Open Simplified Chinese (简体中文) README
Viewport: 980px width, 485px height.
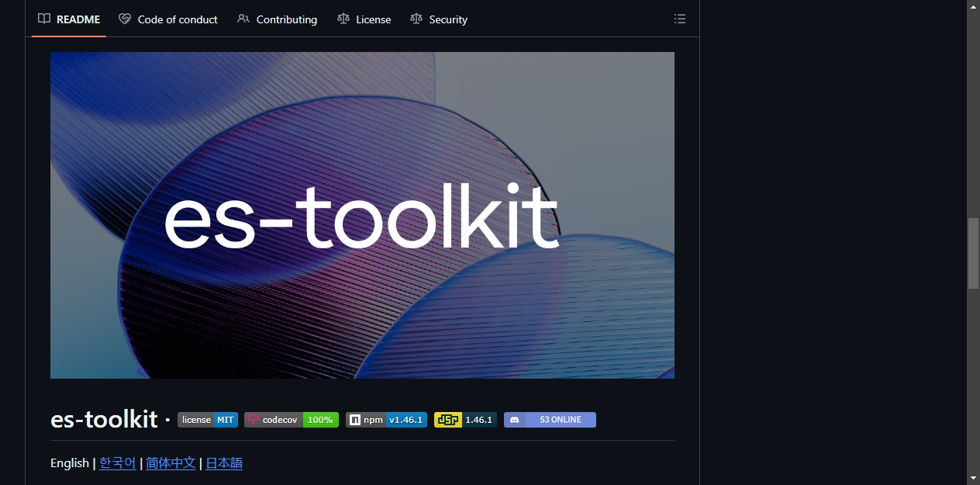click(171, 463)
